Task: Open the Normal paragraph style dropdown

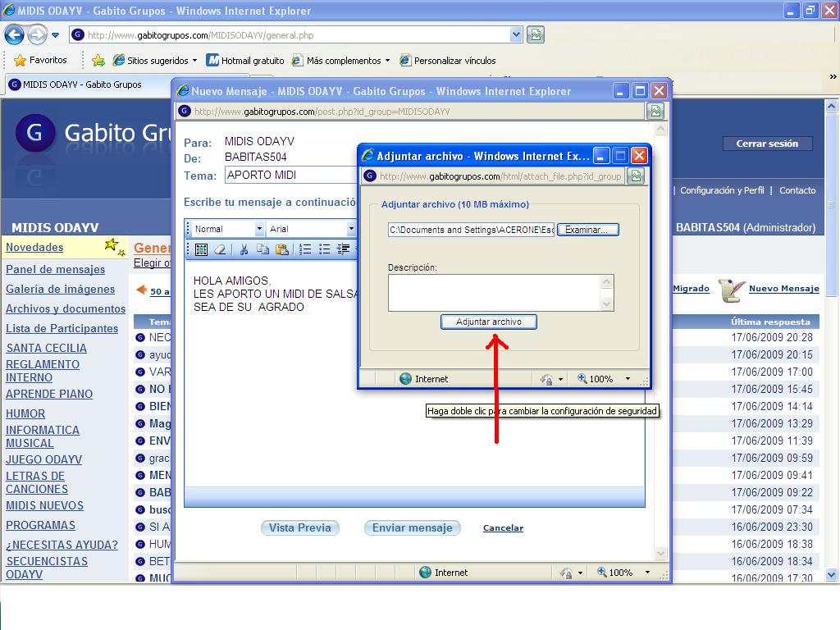Action: [x=259, y=229]
